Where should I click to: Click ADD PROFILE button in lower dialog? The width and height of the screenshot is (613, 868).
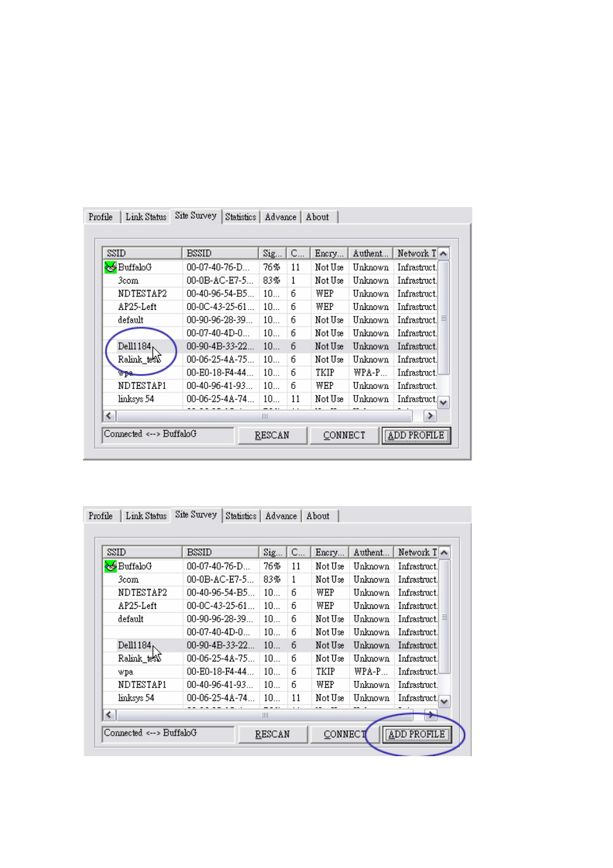(x=417, y=734)
